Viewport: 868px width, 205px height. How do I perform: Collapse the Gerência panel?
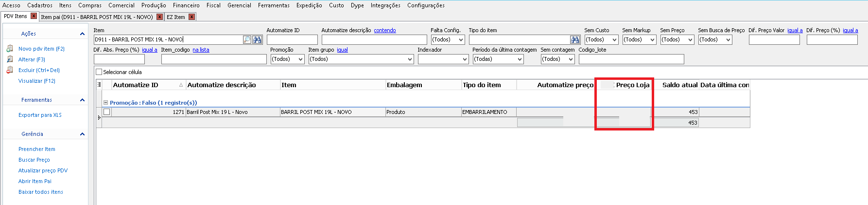[82, 134]
